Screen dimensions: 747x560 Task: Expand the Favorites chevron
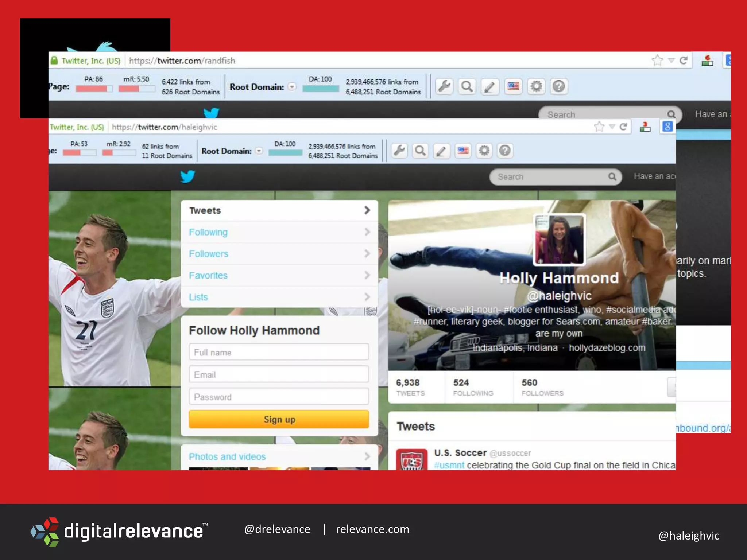tap(367, 275)
